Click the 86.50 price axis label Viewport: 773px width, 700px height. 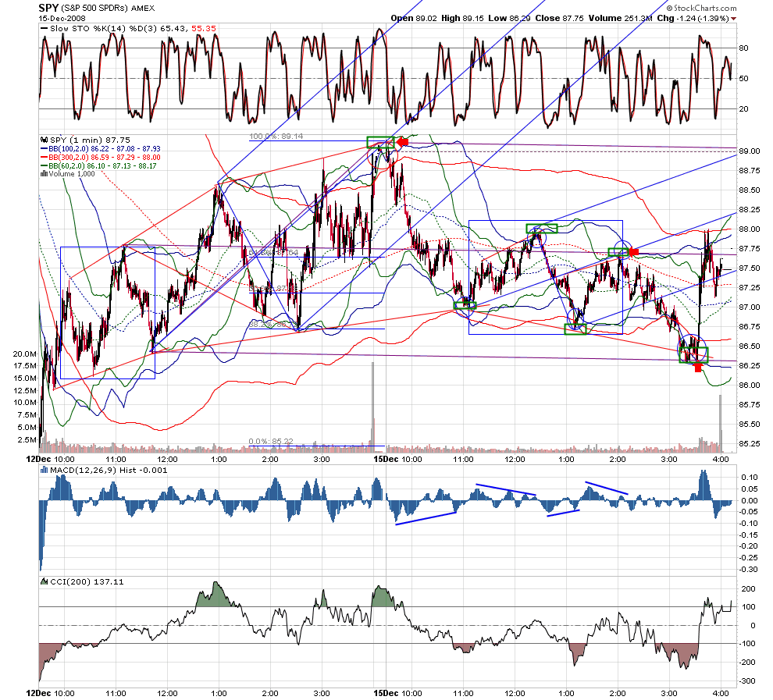coord(750,346)
